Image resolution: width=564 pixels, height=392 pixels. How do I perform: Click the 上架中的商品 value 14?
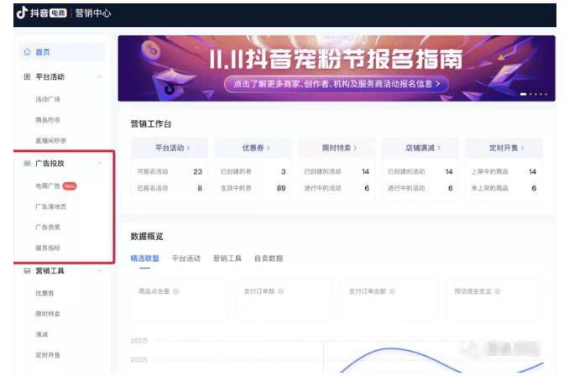pyautogui.click(x=533, y=171)
